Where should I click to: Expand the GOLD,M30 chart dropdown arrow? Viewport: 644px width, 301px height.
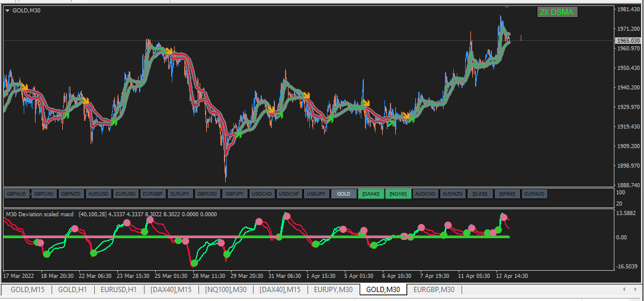pos(7,11)
